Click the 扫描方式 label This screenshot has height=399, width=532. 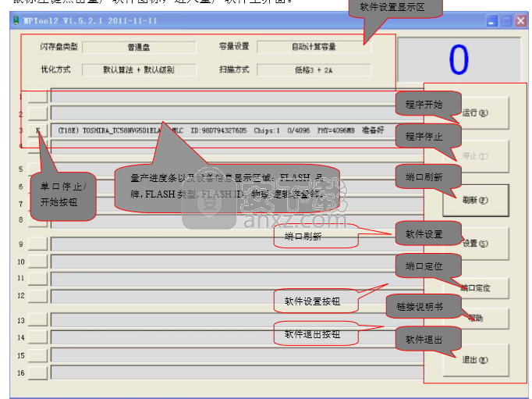234,69
